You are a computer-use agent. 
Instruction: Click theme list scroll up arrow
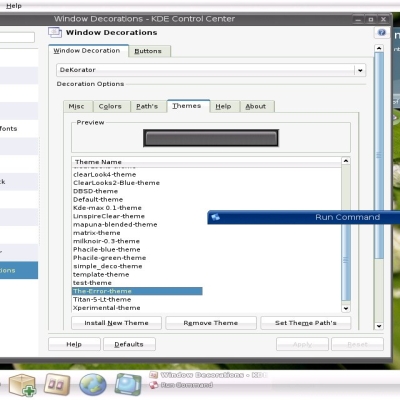346,161
